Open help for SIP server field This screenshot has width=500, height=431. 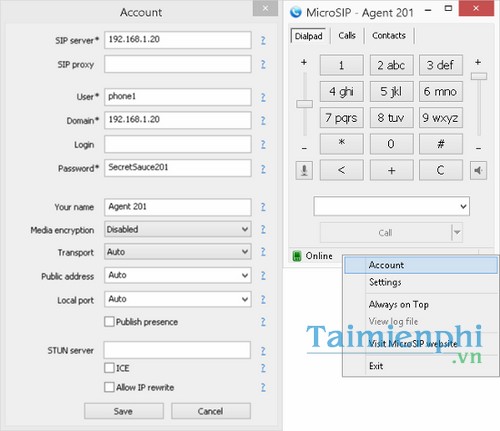(263, 40)
